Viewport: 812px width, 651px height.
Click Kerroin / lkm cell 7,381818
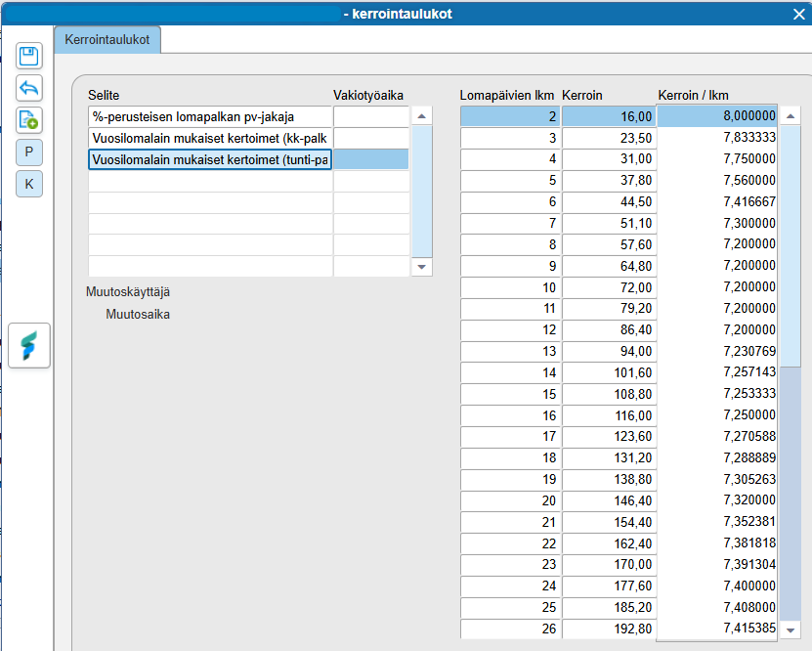[x=716, y=542]
